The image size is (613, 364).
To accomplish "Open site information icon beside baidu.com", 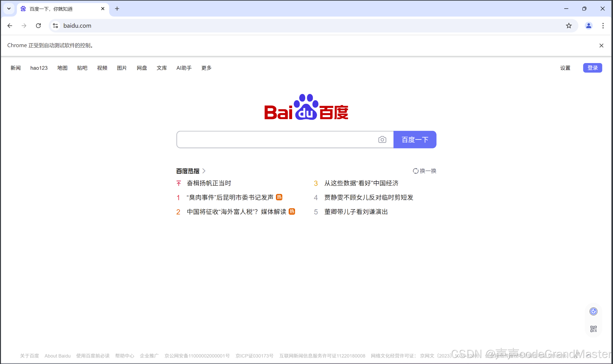I will [x=55, y=26].
